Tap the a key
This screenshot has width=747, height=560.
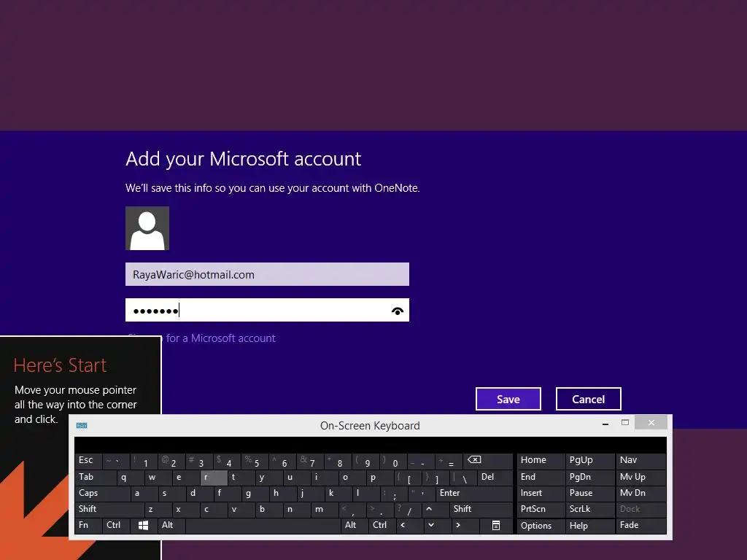[144, 494]
